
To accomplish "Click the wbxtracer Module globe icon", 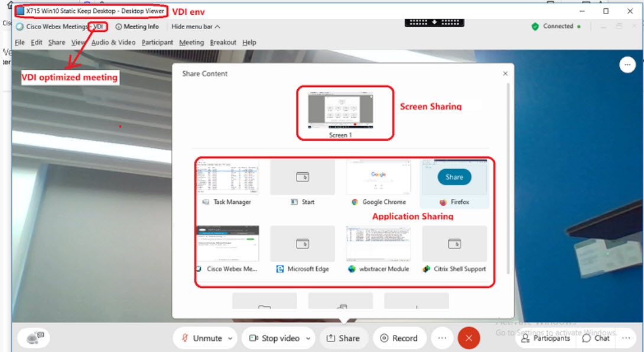I will [352, 269].
